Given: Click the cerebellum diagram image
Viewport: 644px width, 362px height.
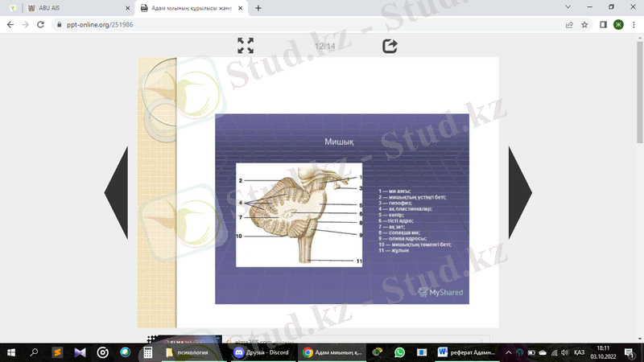Looking at the screenshot, I should point(299,215).
